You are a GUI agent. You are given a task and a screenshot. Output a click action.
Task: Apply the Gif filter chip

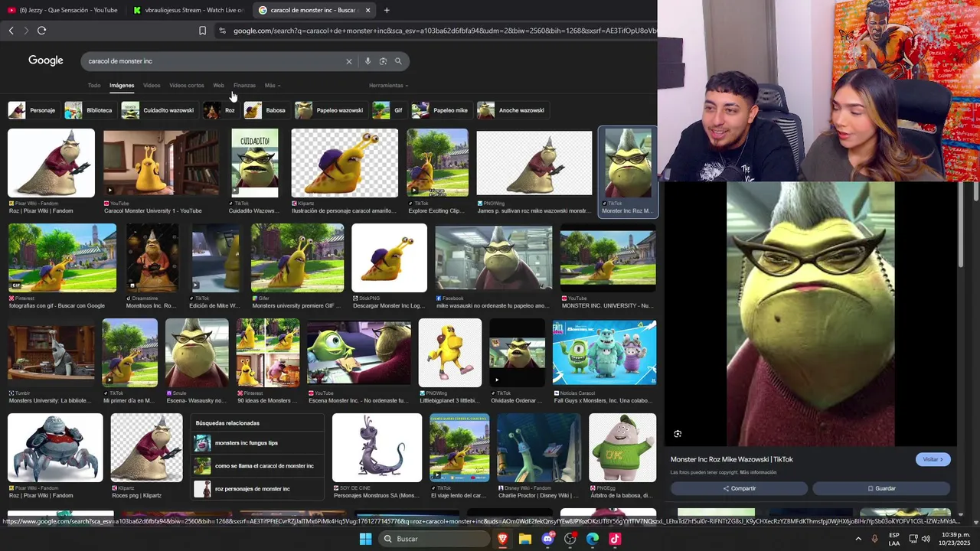(388, 110)
